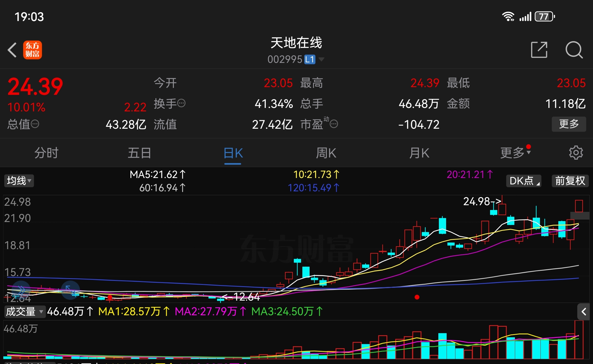Tap the 120:15.49 moving average label
This screenshot has width=593, height=364.
pos(314,188)
